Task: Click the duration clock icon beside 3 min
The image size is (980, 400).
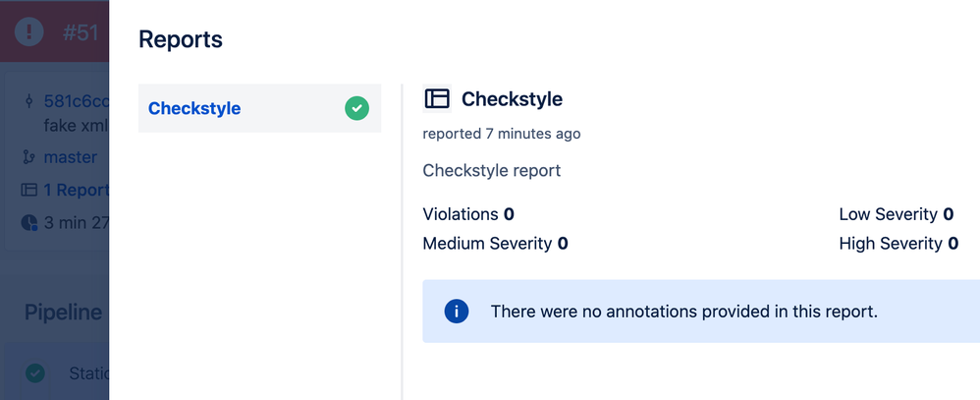Action: (28, 222)
